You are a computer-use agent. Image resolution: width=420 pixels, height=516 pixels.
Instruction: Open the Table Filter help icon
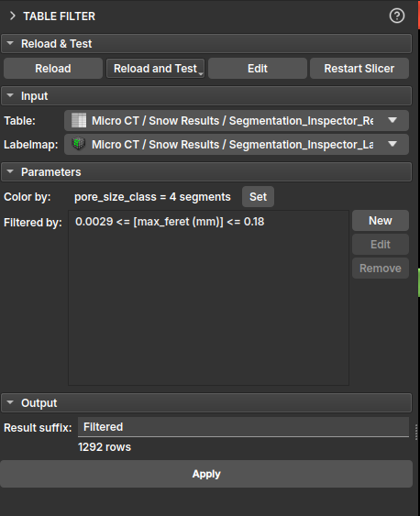(x=397, y=16)
